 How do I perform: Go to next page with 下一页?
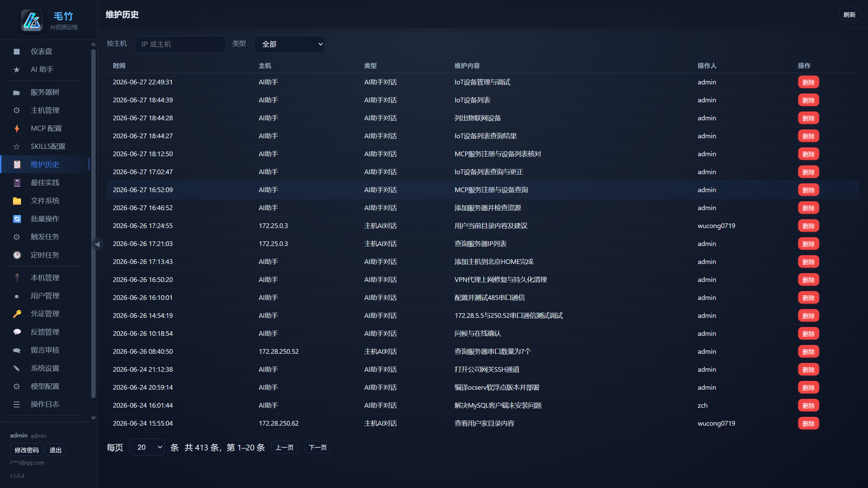click(x=318, y=447)
